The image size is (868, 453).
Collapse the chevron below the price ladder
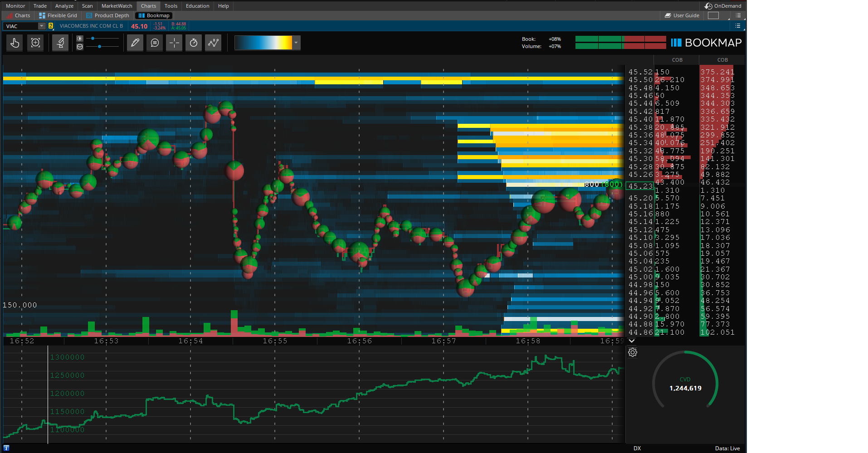coord(632,341)
